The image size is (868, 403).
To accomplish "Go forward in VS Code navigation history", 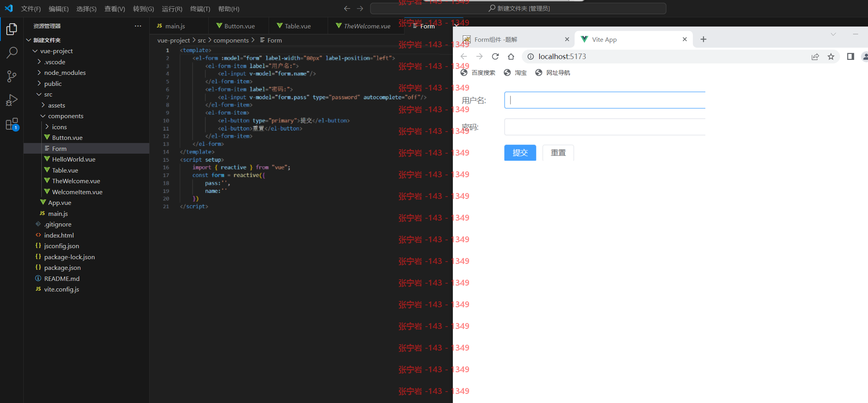I will [x=360, y=8].
